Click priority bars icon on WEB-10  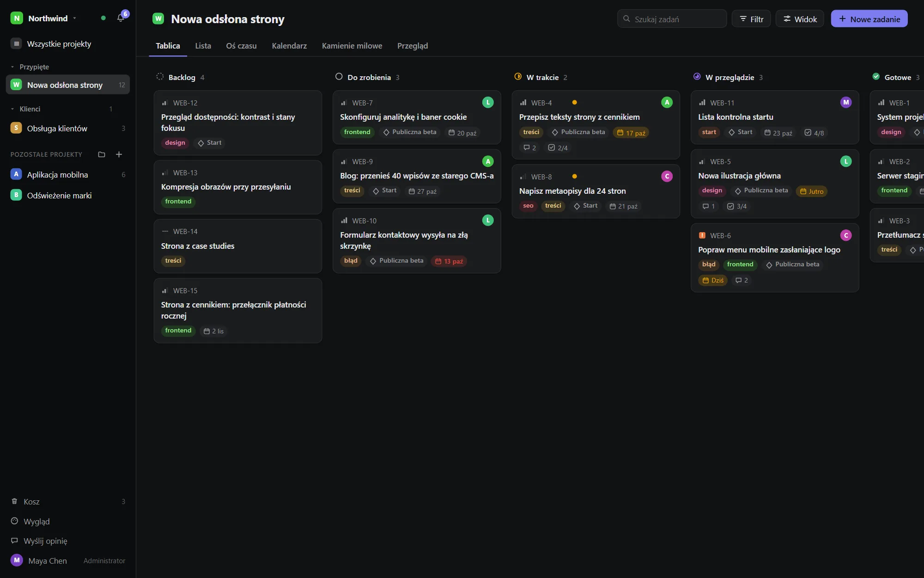(x=344, y=221)
